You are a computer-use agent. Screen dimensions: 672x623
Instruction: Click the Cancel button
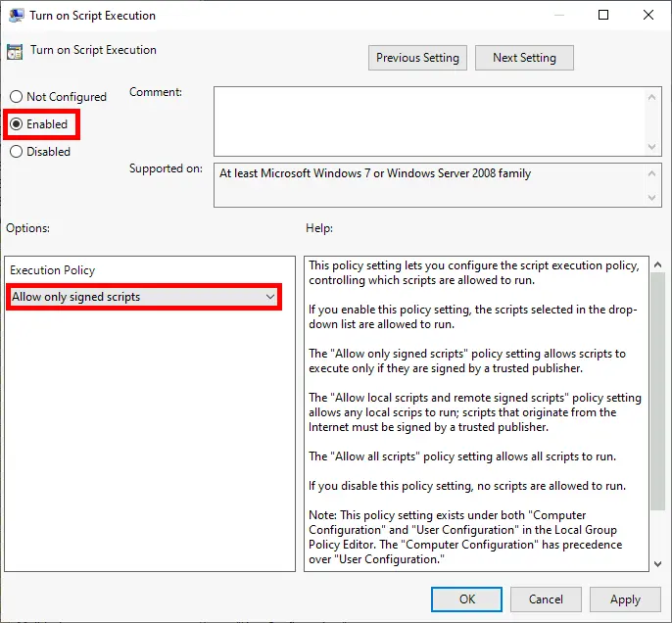(546, 599)
